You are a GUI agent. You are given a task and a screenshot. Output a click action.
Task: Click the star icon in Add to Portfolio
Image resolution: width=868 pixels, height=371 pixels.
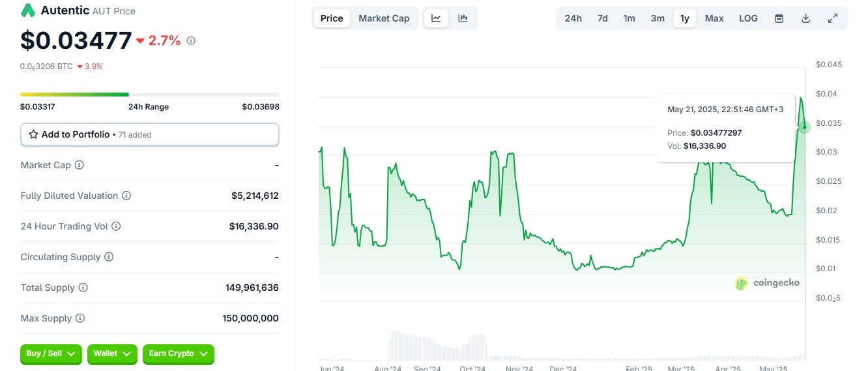33,134
